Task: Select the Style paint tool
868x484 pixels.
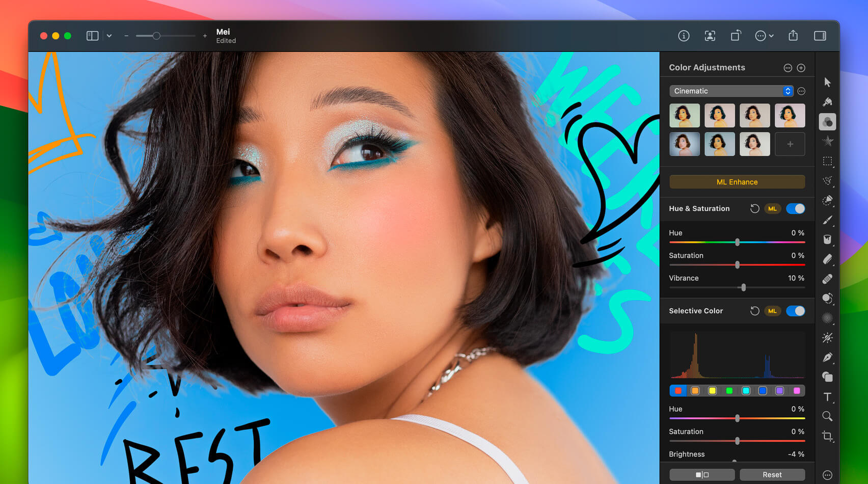Action: coord(827,102)
